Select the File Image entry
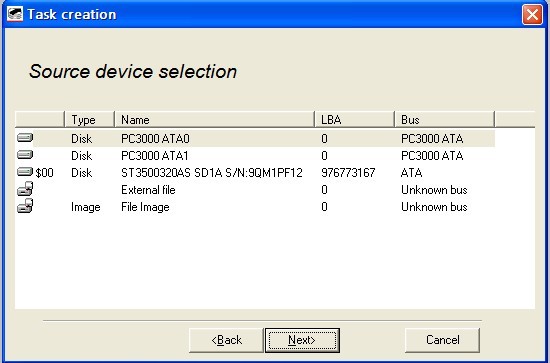This screenshot has height=363, width=550. point(145,207)
